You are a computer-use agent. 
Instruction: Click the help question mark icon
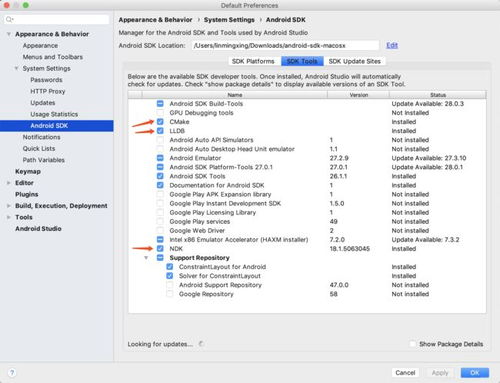tap(12, 373)
